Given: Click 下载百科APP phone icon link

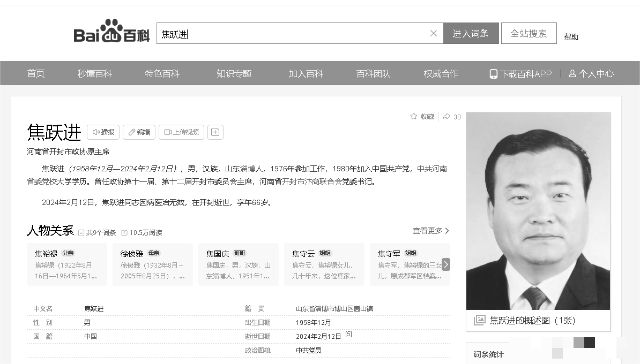Looking at the screenshot, I should click(520, 74).
